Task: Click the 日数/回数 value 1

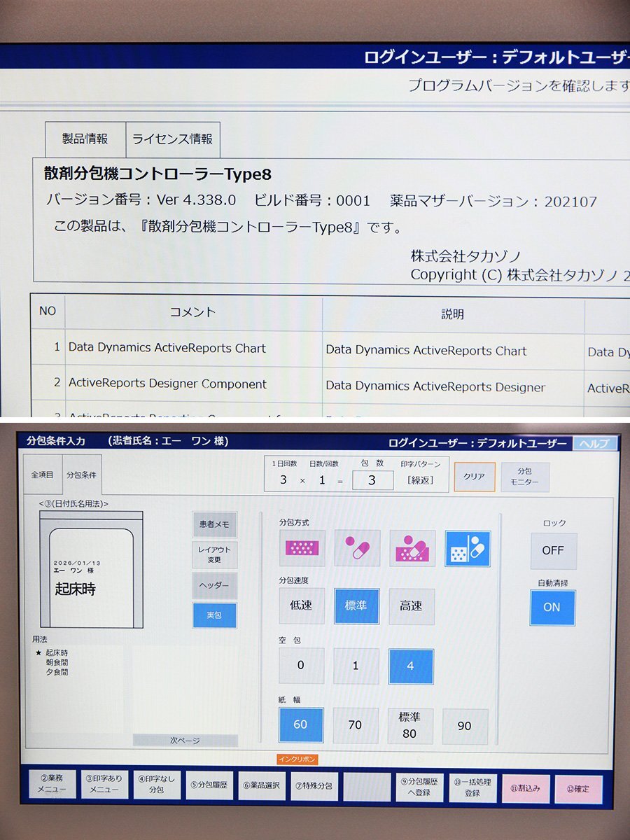Action: 322,480
